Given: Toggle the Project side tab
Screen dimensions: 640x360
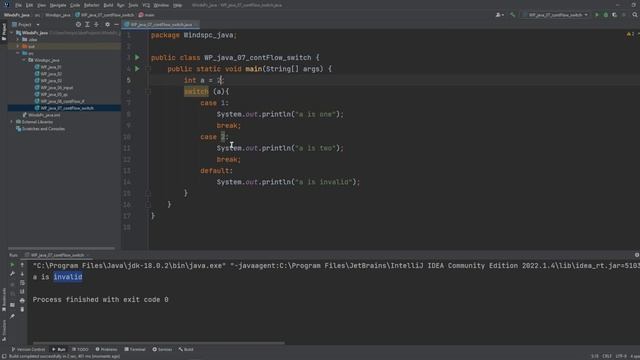Looking at the screenshot, I should pyautogui.click(x=4, y=31).
